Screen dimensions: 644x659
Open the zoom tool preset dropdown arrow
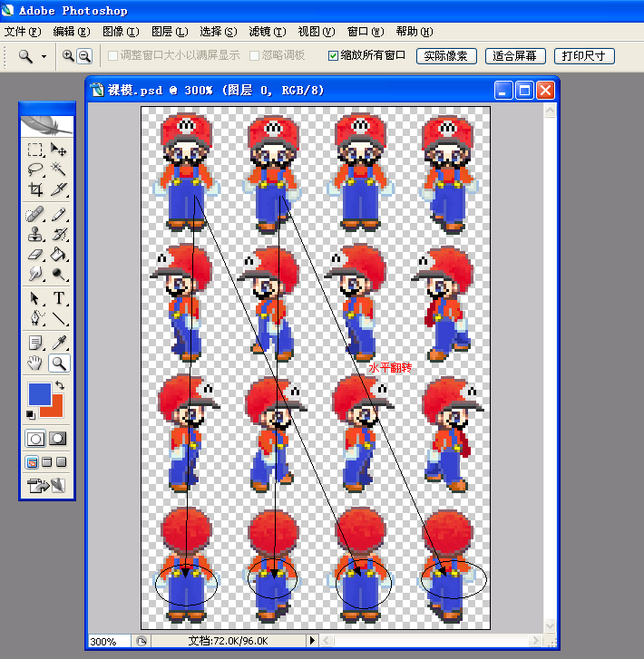(x=44, y=56)
